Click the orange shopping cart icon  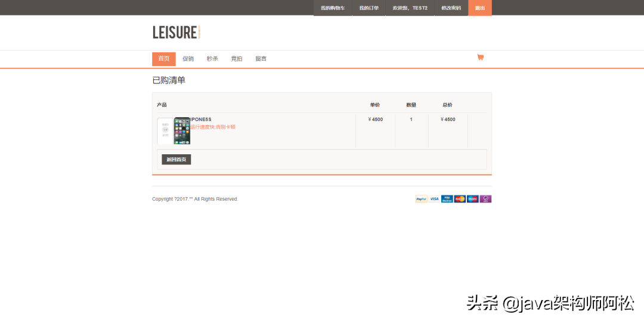pyautogui.click(x=480, y=58)
